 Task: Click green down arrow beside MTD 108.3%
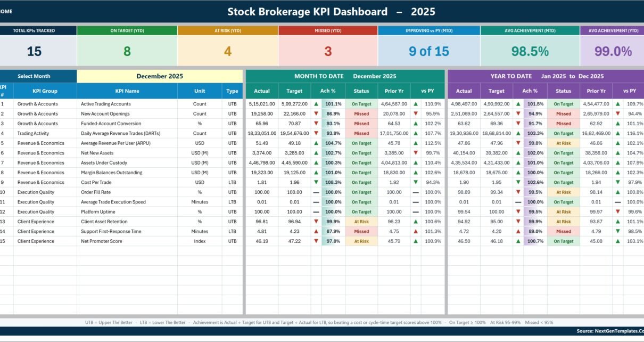(x=316, y=182)
